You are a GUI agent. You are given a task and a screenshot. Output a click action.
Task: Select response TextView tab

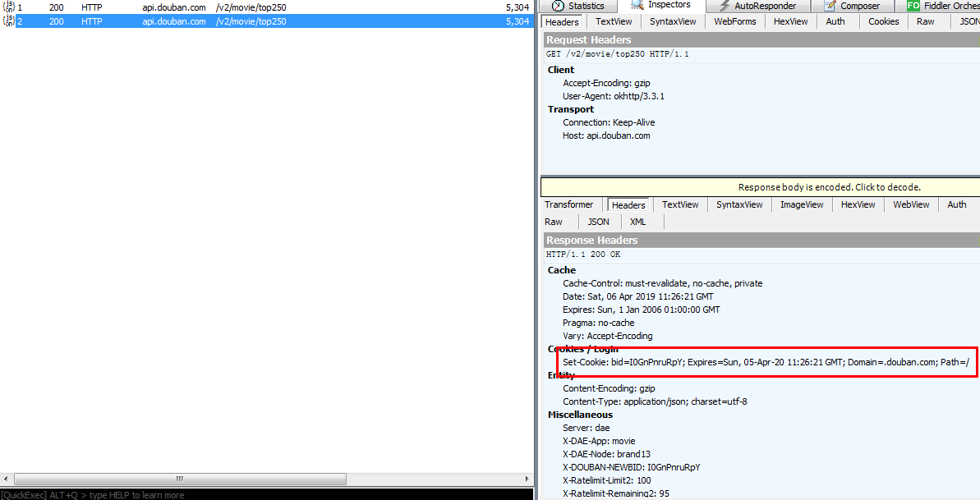pyautogui.click(x=680, y=204)
